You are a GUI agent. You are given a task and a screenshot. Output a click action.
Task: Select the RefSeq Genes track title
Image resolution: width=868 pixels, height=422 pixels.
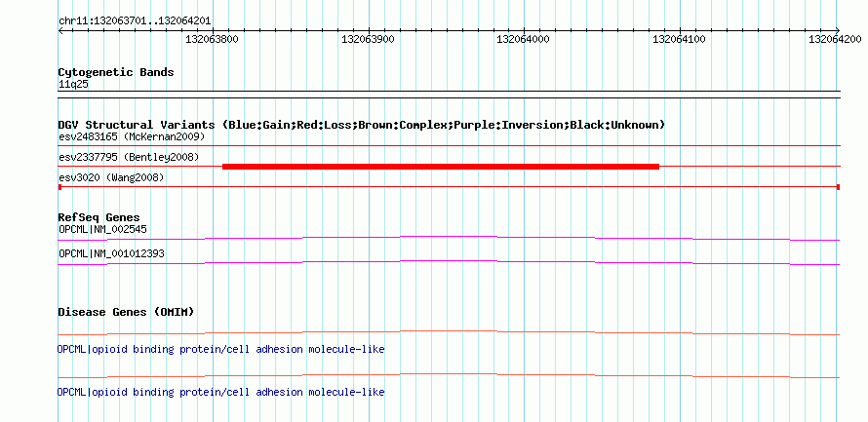99,218
